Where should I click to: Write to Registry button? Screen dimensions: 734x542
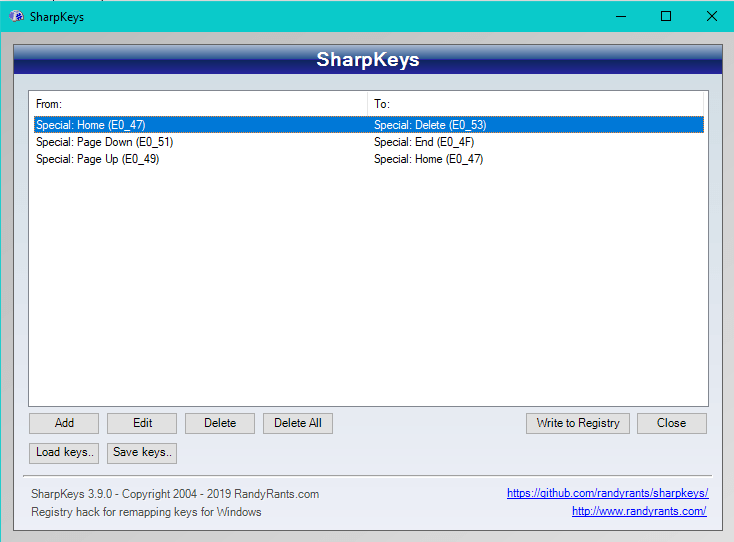tap(578, 423)
